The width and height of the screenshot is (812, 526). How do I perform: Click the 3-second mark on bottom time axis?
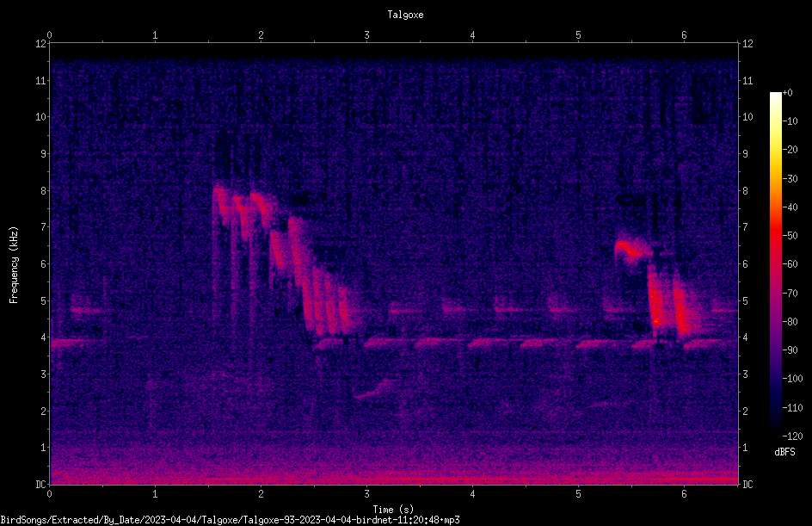click(366, 494)
